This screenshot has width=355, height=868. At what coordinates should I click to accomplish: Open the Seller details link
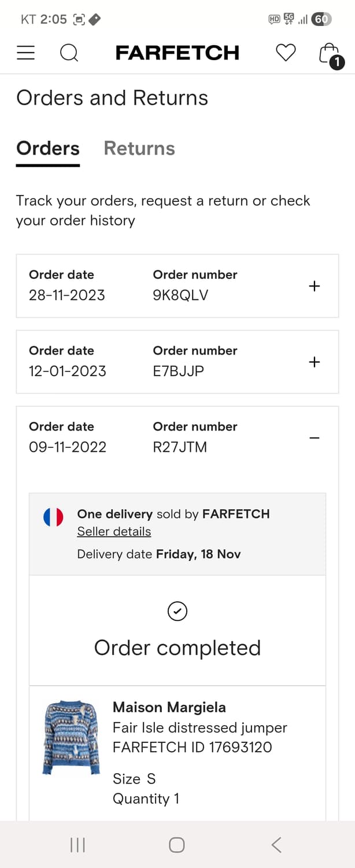(x=114, y=532)
